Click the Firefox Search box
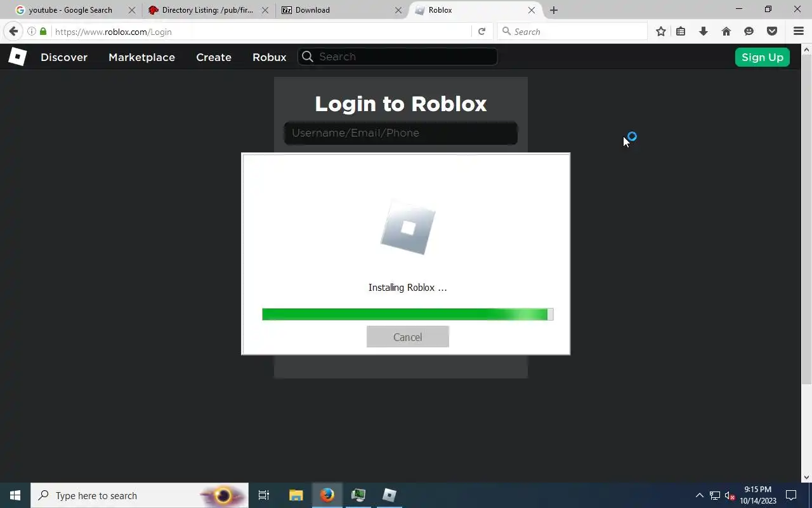This screenshot has width=812, height=508. [x=572, y=31]
